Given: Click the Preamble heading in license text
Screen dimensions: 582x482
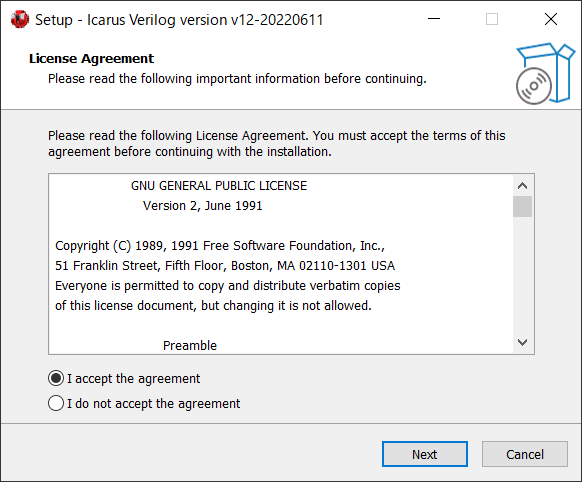Looking at the screenshot, I should 190,345.
